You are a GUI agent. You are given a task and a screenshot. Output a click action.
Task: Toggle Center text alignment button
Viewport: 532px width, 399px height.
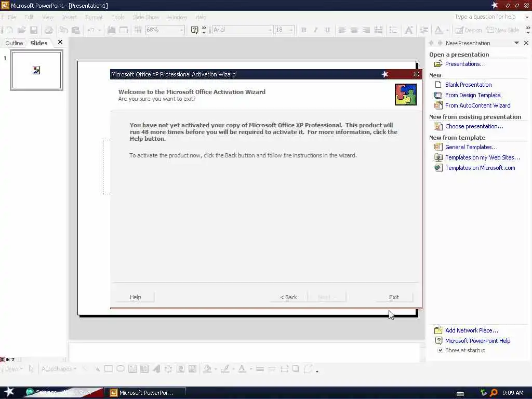[x=354, y=30]
